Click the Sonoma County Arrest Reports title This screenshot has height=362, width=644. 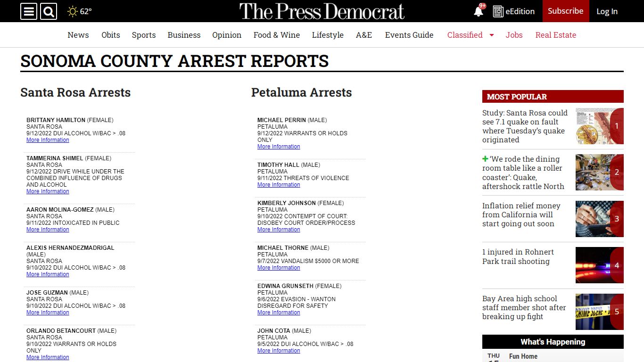coord(174,61)
